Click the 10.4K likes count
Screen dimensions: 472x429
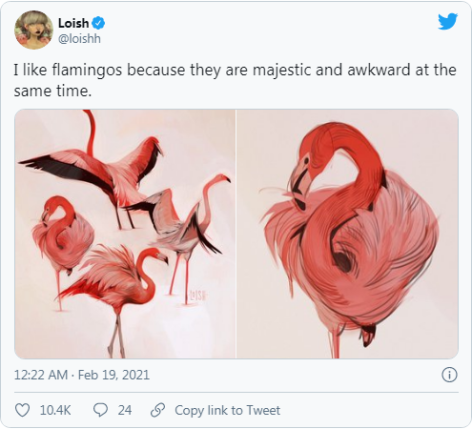[55, 410]
